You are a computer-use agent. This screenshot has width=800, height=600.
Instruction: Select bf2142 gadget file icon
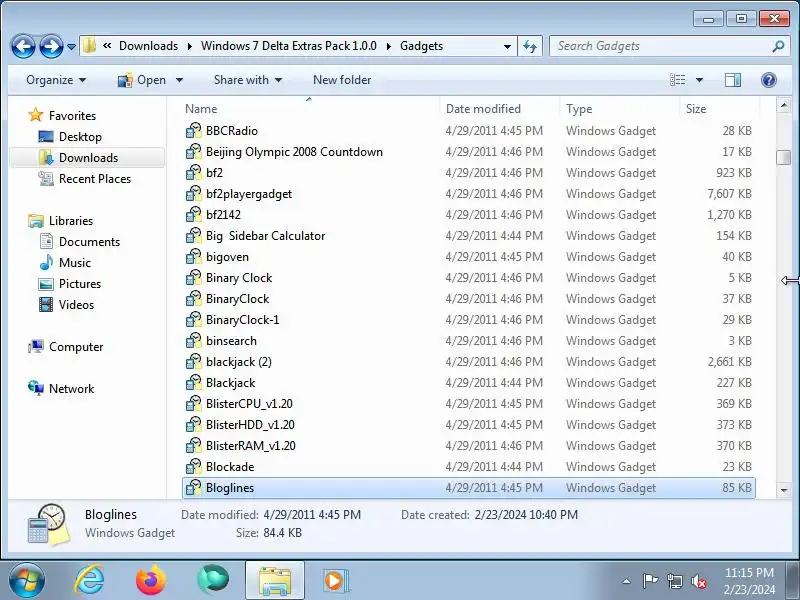[193, 214]
